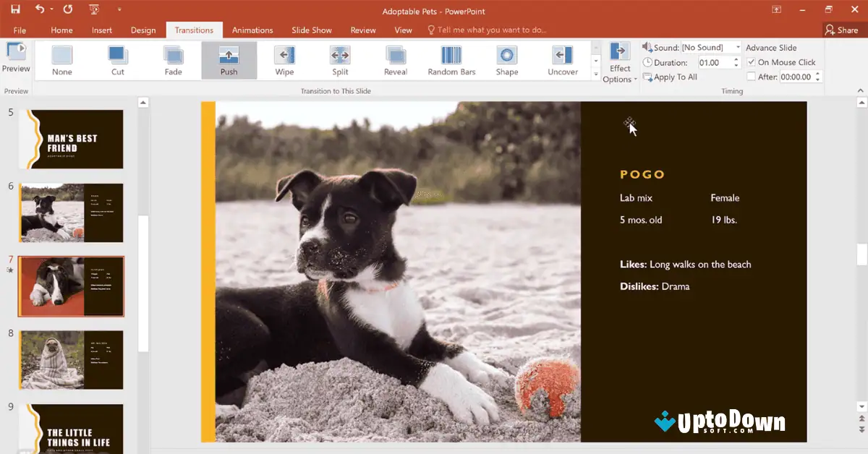Undo the last action
Screen dimensions: 868x454
point(41,9)
